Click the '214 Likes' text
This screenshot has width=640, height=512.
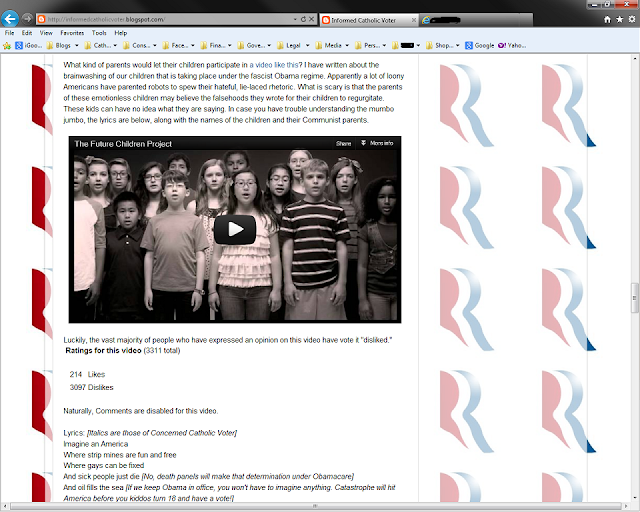pyautogui.click(x=87, y=374)
